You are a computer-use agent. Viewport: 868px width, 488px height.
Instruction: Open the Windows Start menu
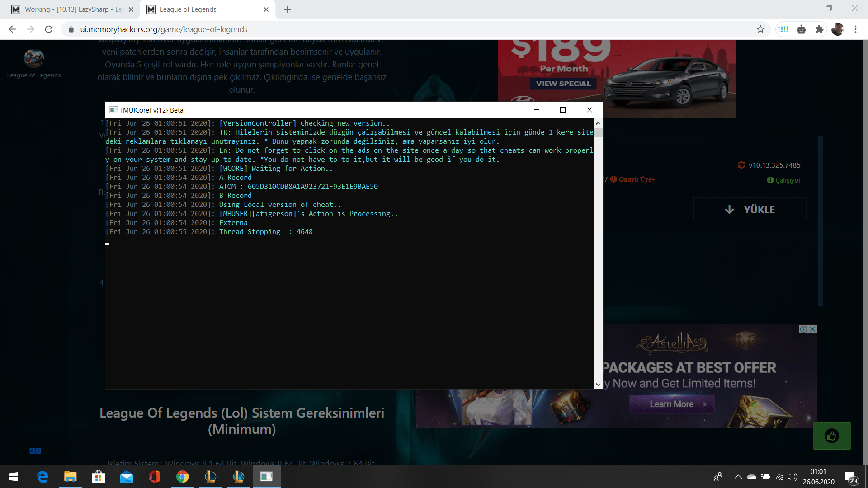pyautogui.click(x=14, y=477)
